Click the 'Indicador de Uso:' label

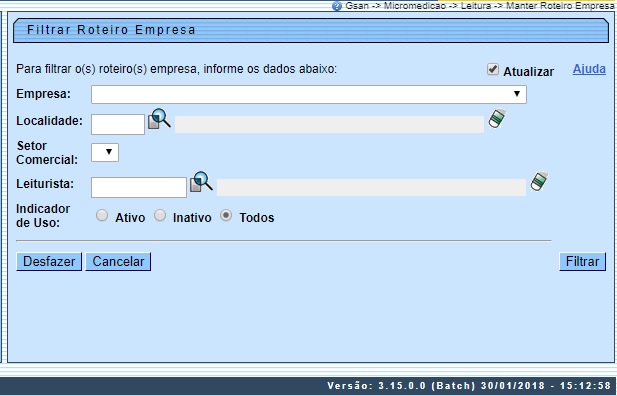click(x=43, y=216)
